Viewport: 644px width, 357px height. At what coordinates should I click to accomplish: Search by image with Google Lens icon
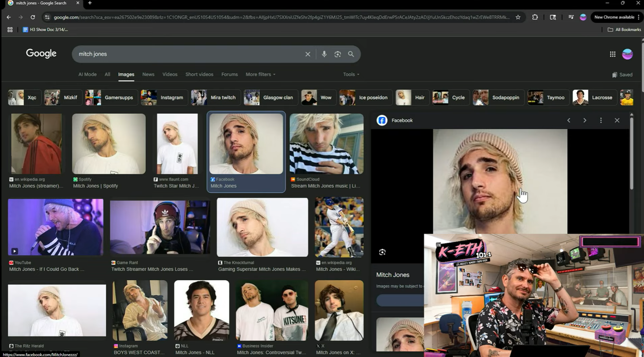pos(337,54)
